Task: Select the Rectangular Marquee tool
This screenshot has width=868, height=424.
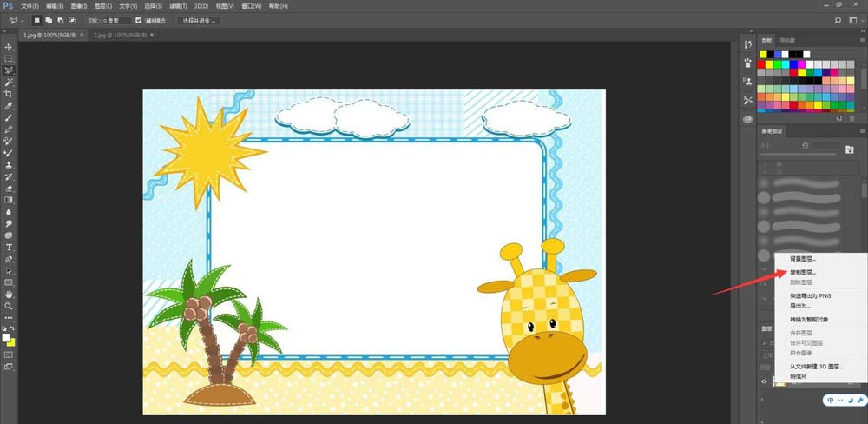Action: click(9, 59)
